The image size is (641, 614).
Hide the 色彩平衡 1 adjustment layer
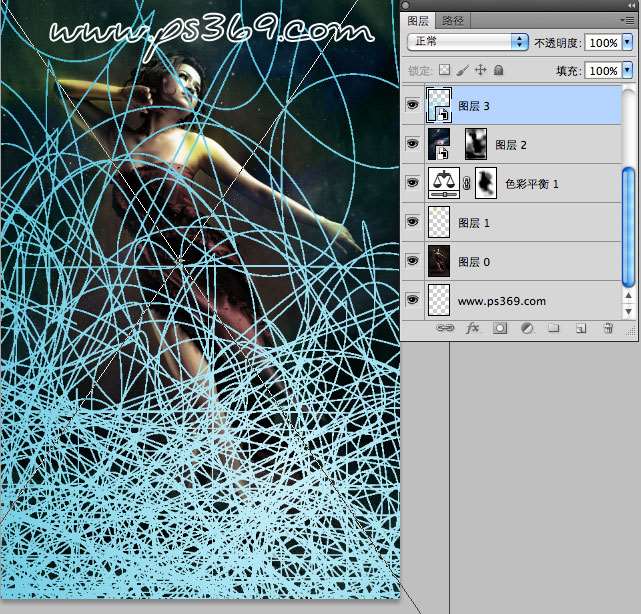coord(413,183)
